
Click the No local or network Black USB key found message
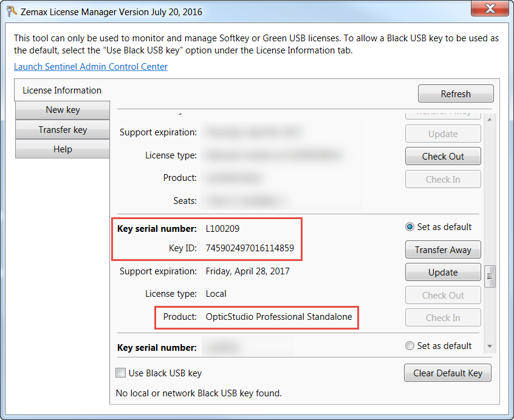click(x=199, y=393)
